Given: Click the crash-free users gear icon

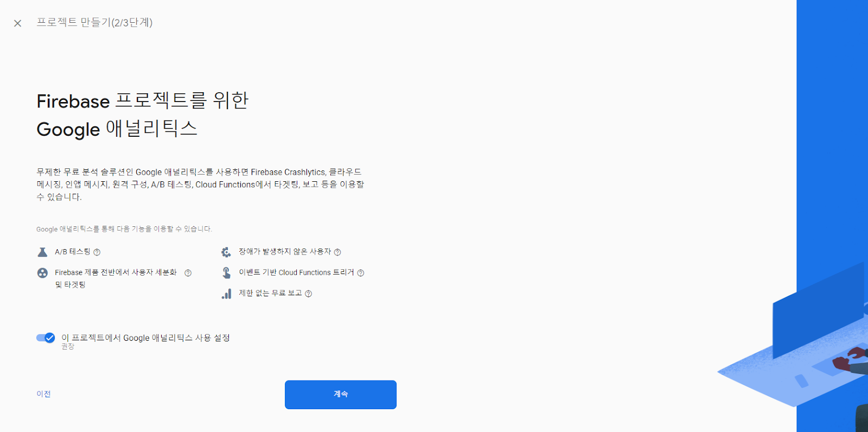Looking at the screenshot, I should point(226,252).
